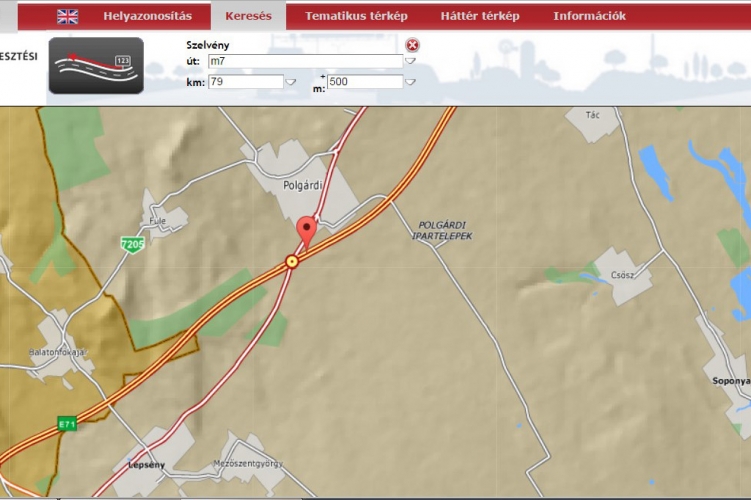Click the road section search icon
This screenshot has width=751, height=500.
pyautogui.click(x=96, y=66)
